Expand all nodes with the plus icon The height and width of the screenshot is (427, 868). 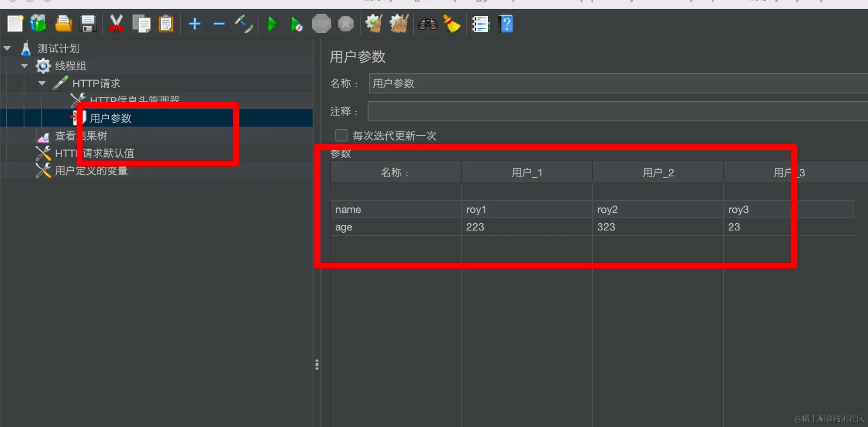coord(195,24)
